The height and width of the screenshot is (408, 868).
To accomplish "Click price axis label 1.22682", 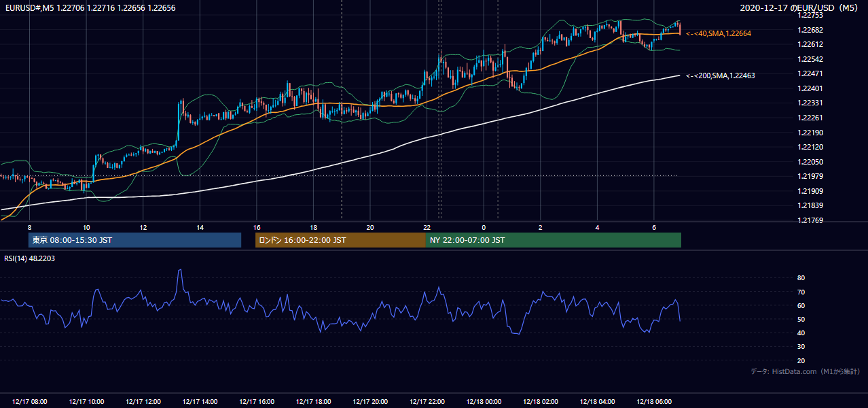I will (x=809, y=30).
